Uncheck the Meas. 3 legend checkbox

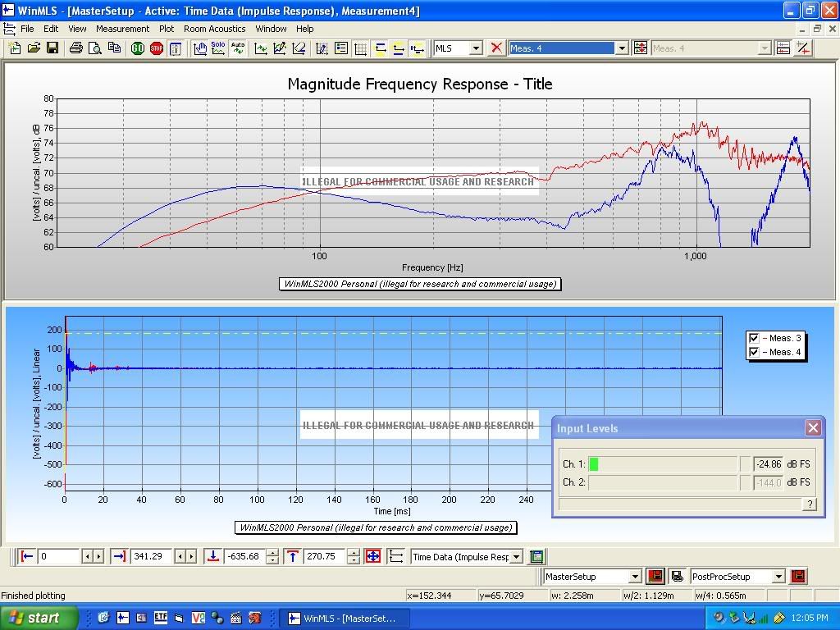[755, 338]
